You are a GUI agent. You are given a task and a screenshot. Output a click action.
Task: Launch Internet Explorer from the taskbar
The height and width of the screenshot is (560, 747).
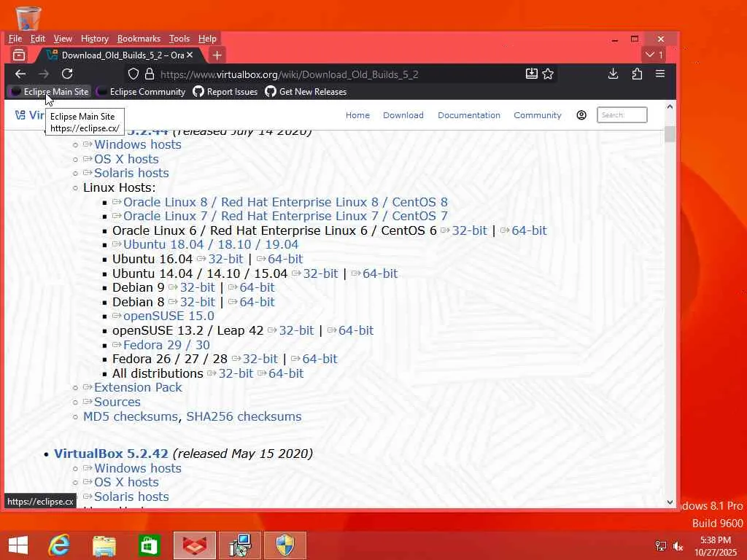click(x=59, y=545)
